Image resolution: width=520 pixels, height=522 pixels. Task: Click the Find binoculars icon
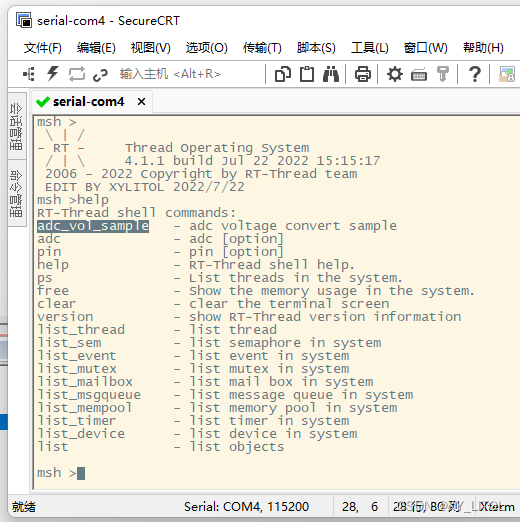[331, 74]
